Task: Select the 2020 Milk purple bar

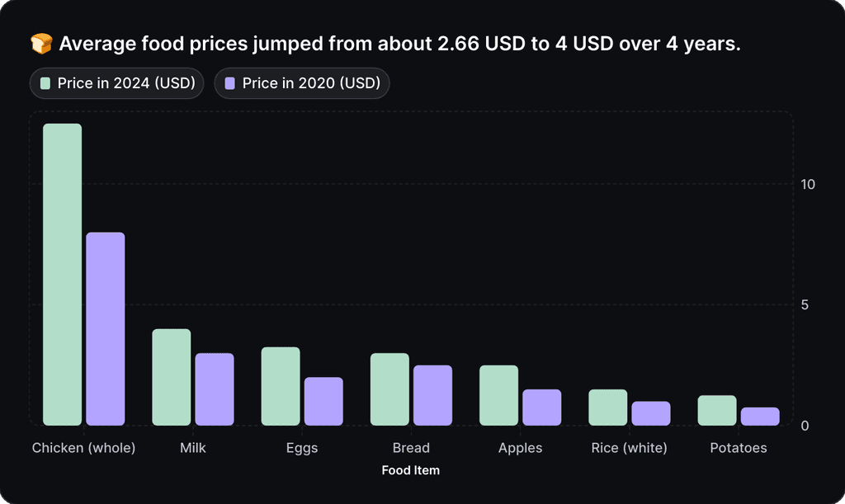Action: pyautogui.click(x=215, y=389)
